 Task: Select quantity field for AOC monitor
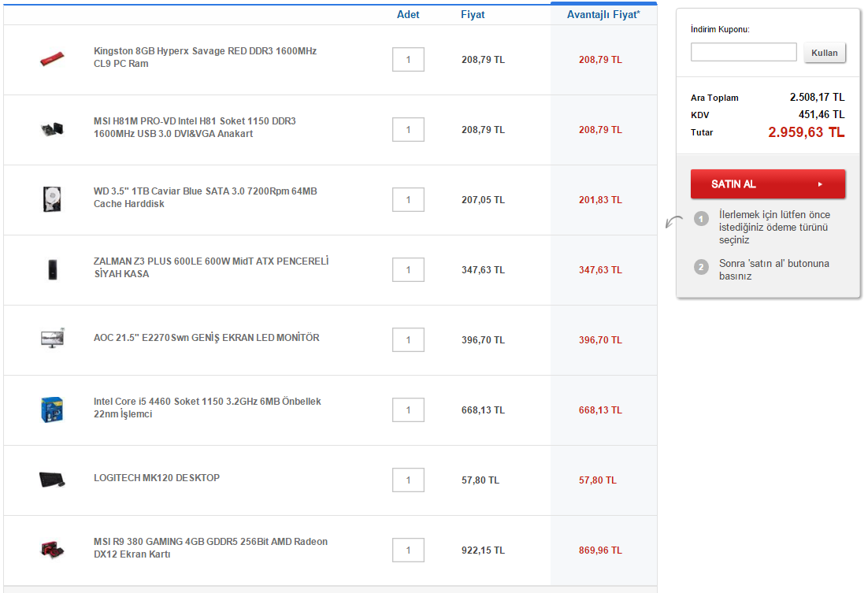pos(408,340)
